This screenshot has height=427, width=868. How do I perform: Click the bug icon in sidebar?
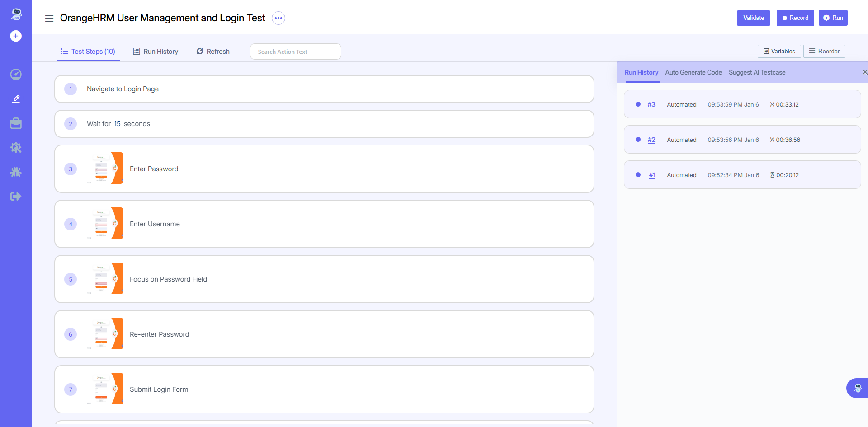16,172
